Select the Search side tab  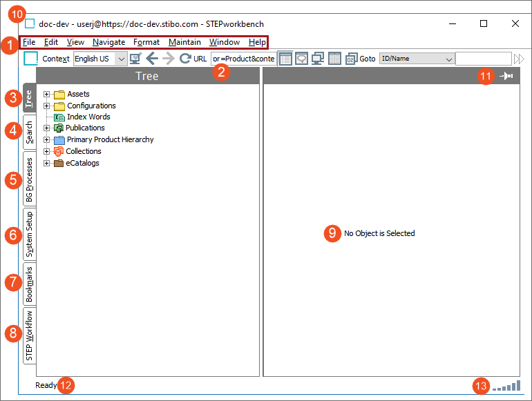point(30,132)
